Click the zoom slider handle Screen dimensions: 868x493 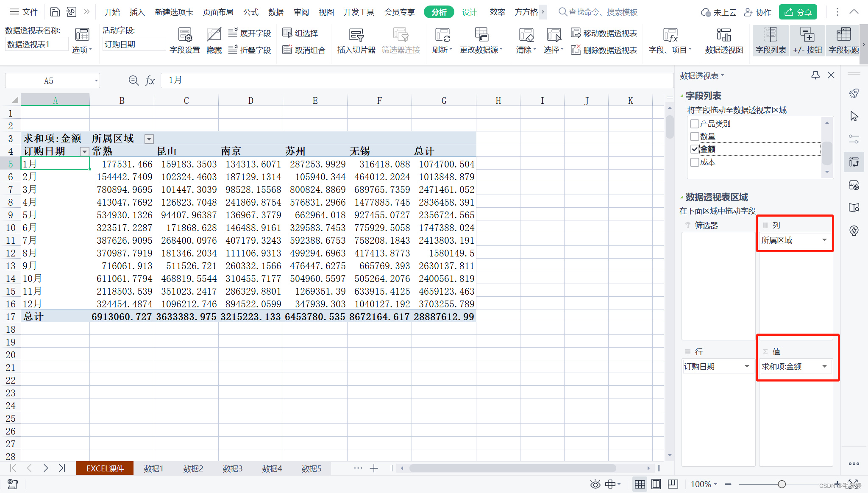[x=782, y=484]
